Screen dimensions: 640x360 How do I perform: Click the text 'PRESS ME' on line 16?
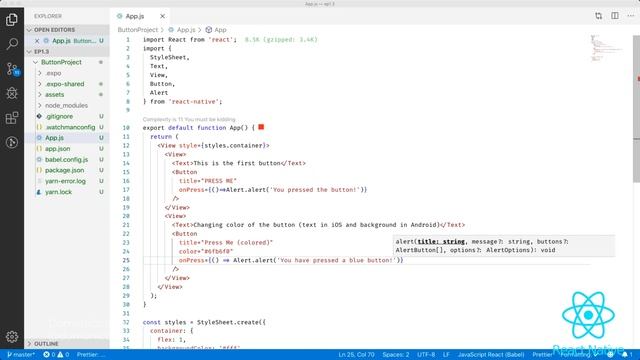pos(220,180)
